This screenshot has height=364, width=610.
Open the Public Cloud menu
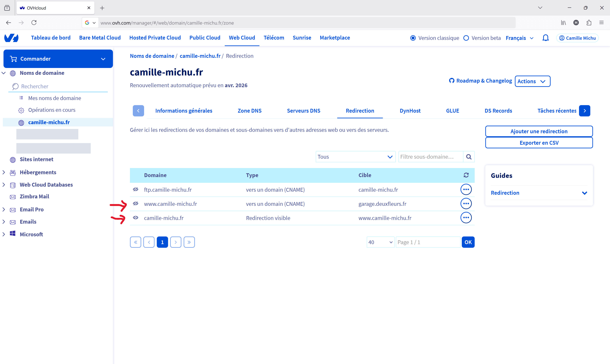[x=205, y=38]
